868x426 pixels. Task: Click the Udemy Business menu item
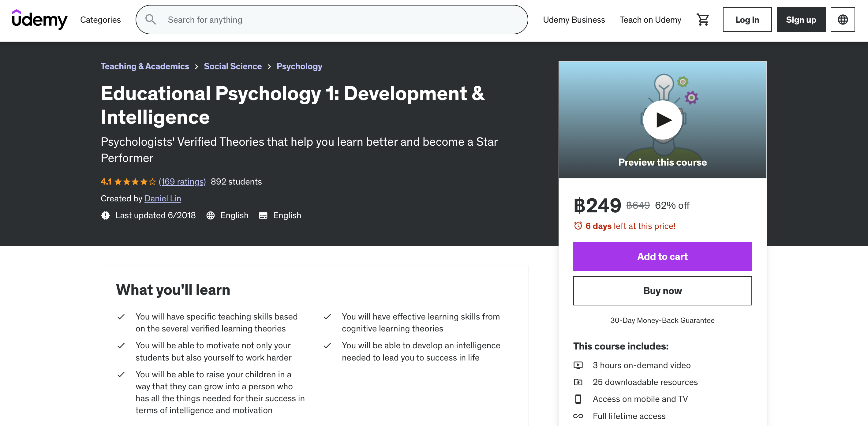click(574, 20)
